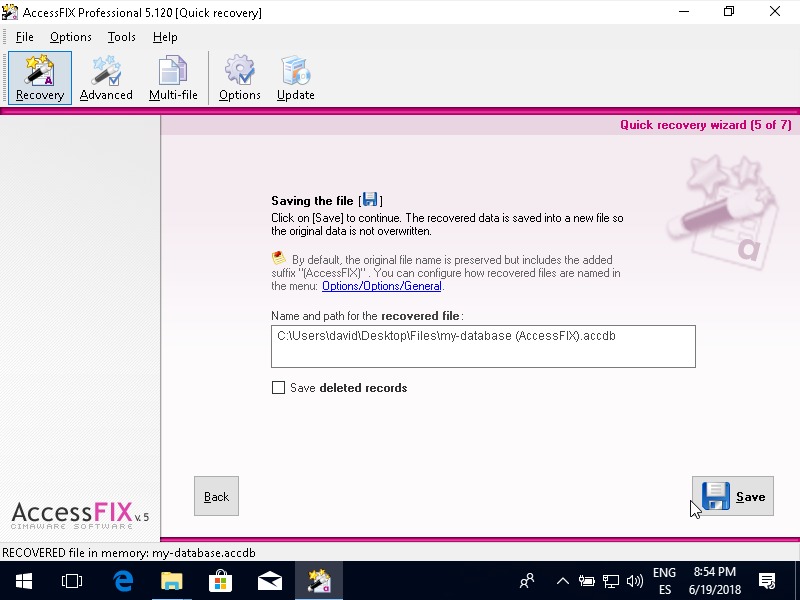This screenshot has height=600, width=800.
Task: Open the Options/Options/General link
Action: 381,286
